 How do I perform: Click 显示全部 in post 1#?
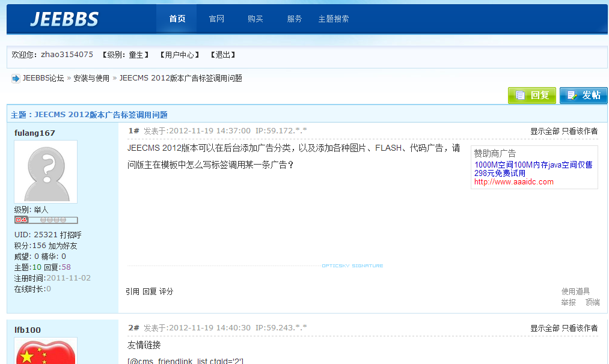tap(545, 131)
